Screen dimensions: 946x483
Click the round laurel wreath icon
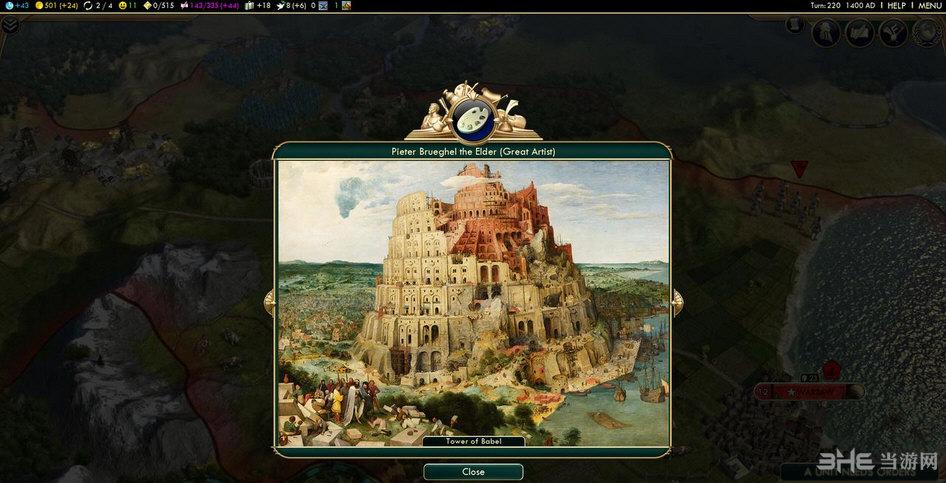927,33
